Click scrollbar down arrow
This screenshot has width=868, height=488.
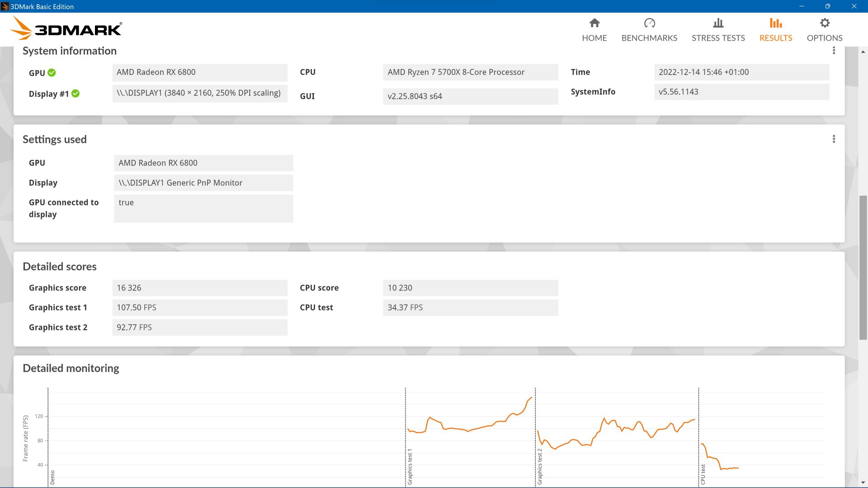coord(863,483)
